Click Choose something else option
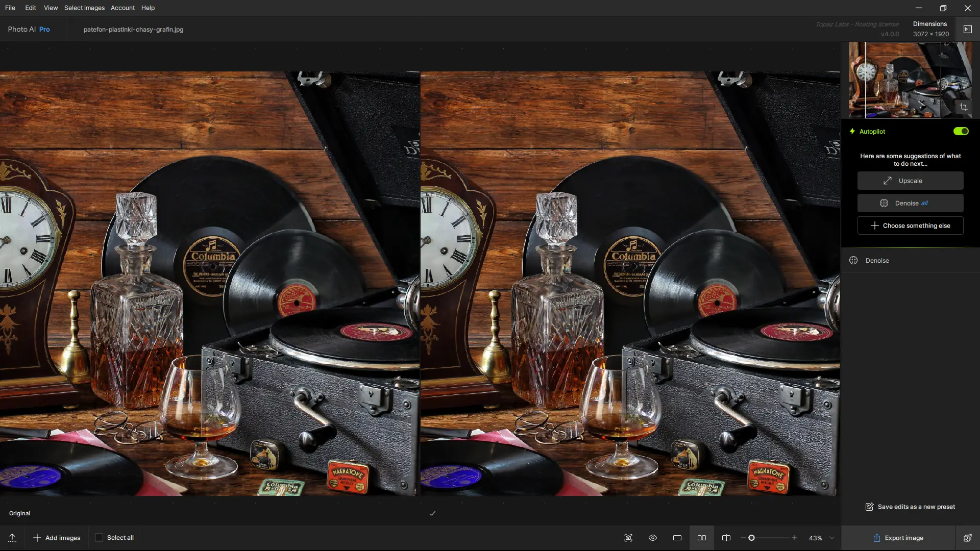Screen dimensions: 980x551 point(910,226)
